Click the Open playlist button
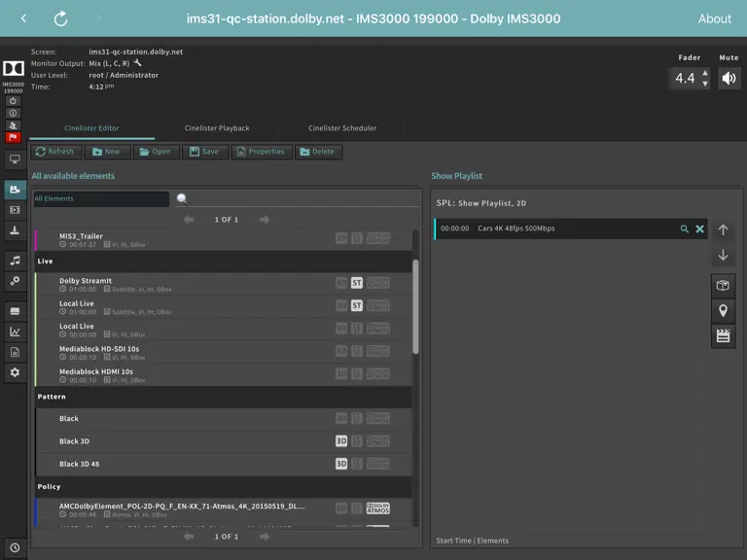 pos(156,152)
